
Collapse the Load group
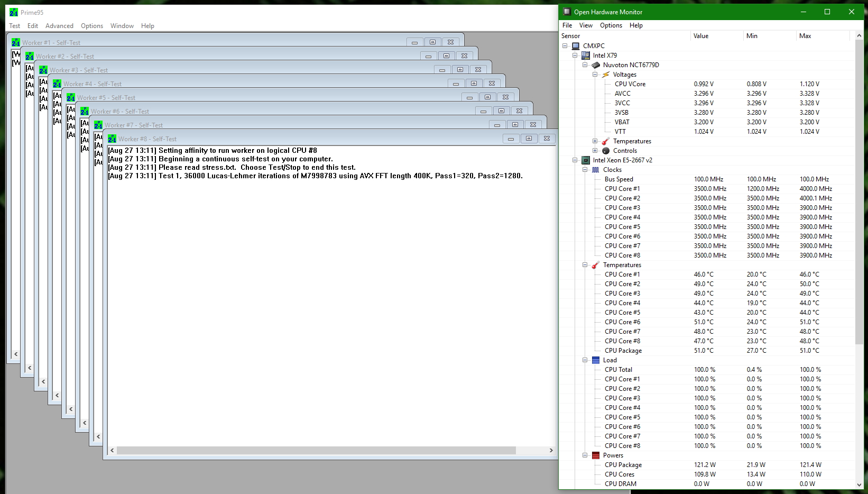click(585, 360)
